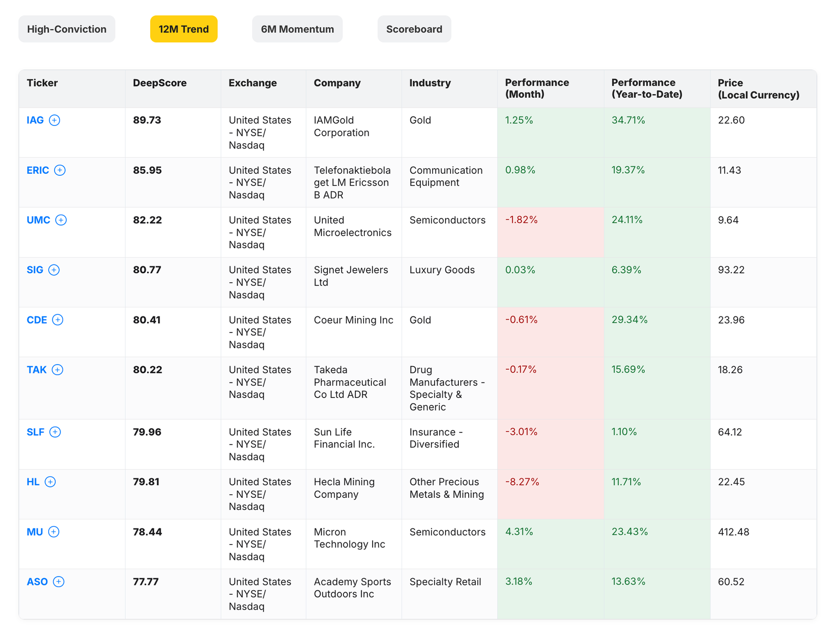840x639 pixels.
Task: Select the add icon next to UMC
Action: (61, 220)
